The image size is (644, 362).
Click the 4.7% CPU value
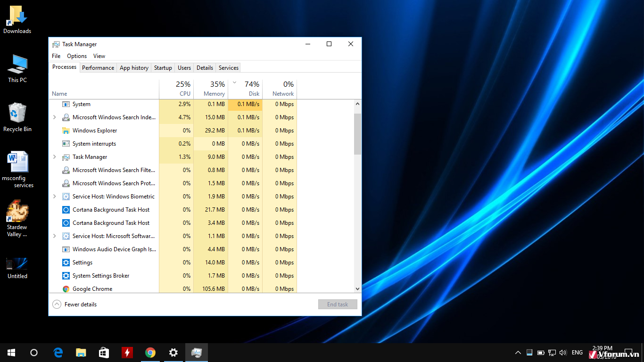tap(185, 117)
